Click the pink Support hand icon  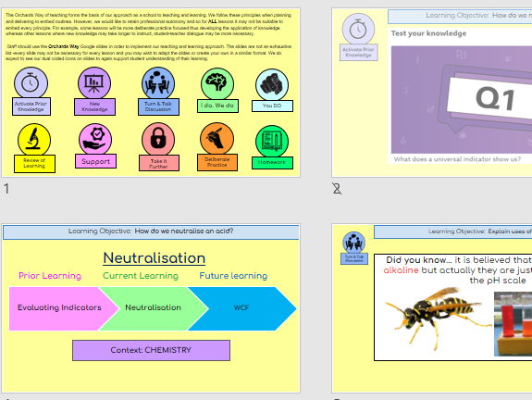pos(95,139)
